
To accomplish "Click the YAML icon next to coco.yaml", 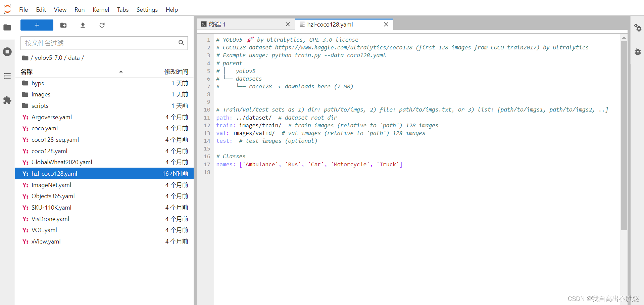I will coord(25,129).
